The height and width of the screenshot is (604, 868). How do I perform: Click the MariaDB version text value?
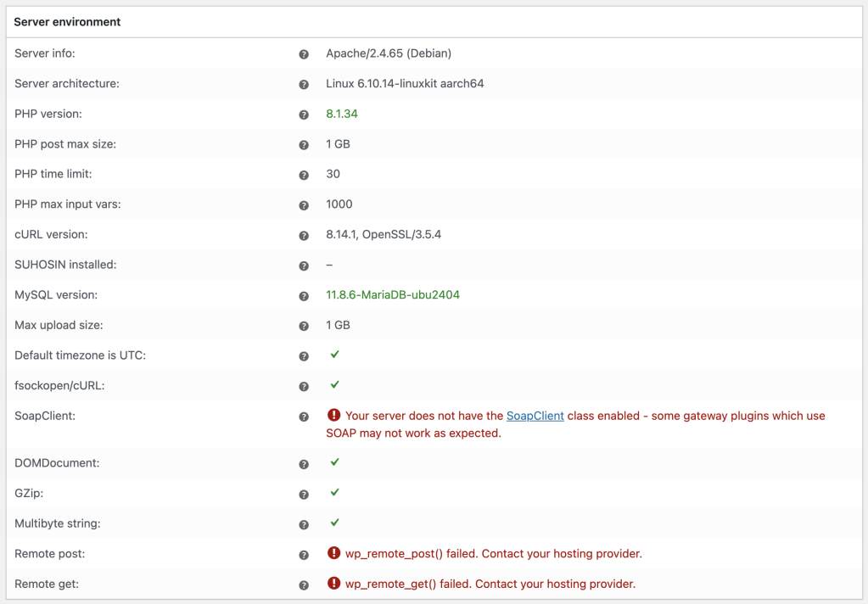393,295
